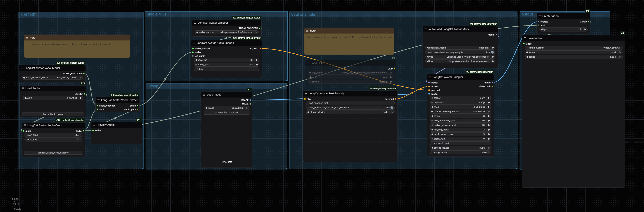This screenshot has height=212, width=644.
Task: Increase block_num with right arrow
Action: (489, 139)
